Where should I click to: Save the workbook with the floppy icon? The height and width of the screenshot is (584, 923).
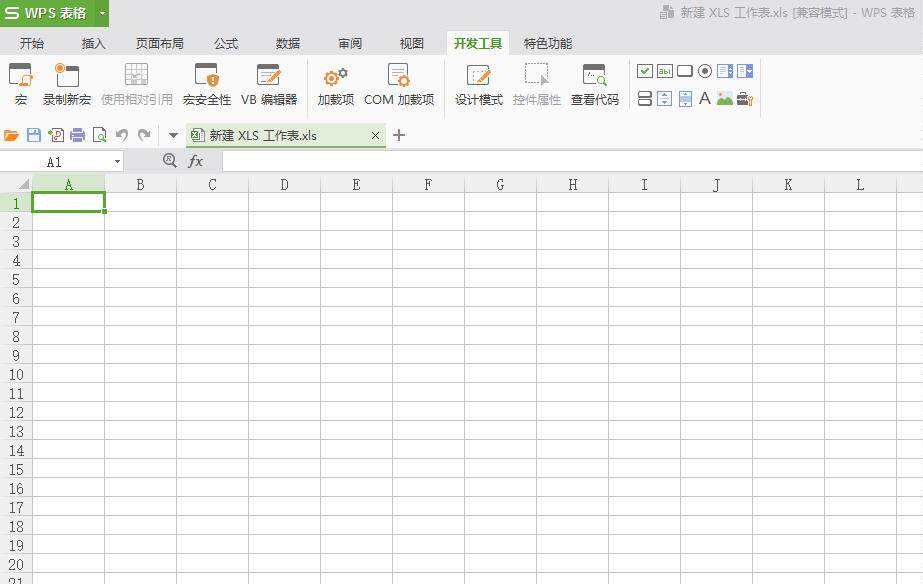click(34, 135)
